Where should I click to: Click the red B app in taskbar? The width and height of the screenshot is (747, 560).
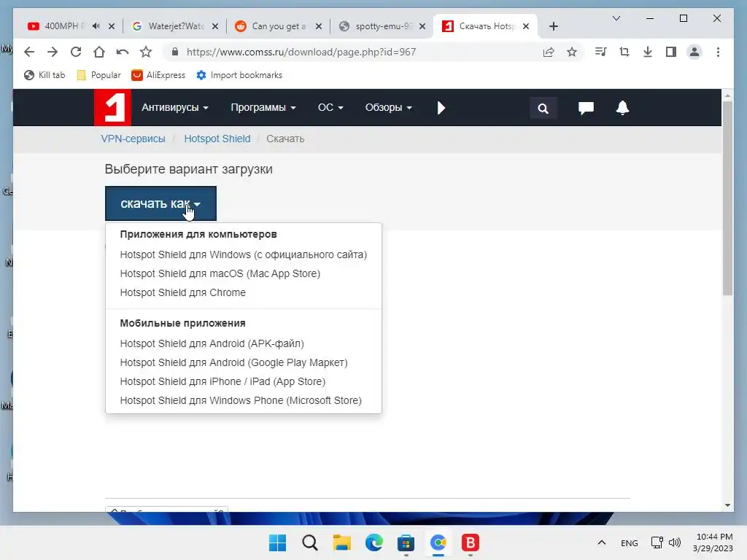click(471, 542)
